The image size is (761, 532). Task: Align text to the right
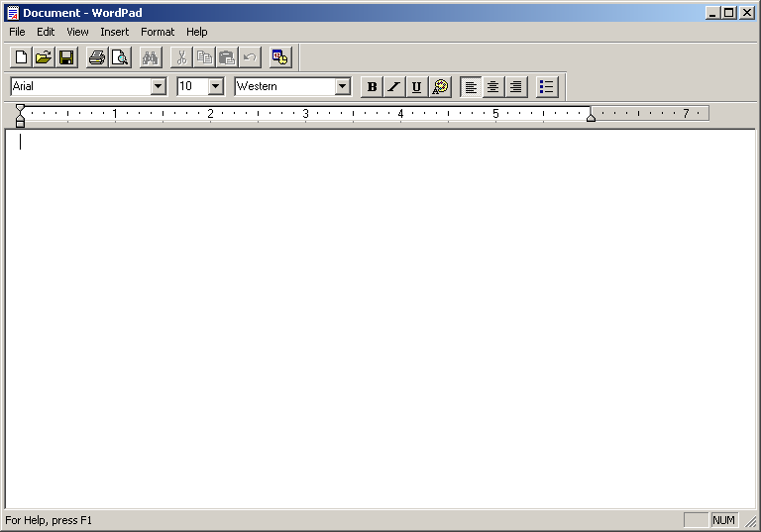click(x=515, y=87)
